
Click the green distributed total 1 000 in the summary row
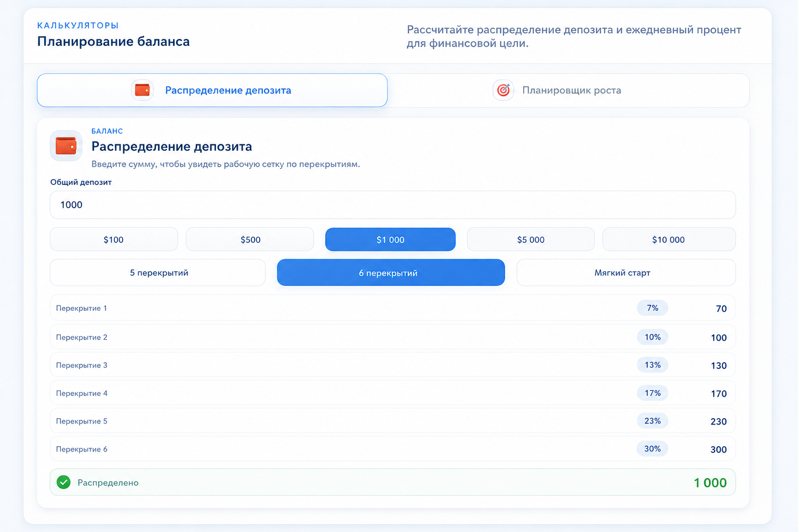click(710, 483)
